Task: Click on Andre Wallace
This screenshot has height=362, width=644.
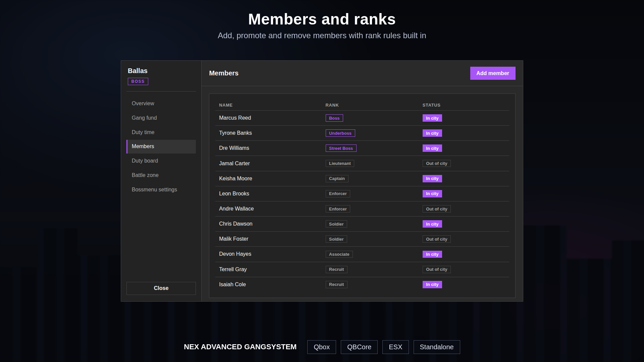Action: point(236,209)
